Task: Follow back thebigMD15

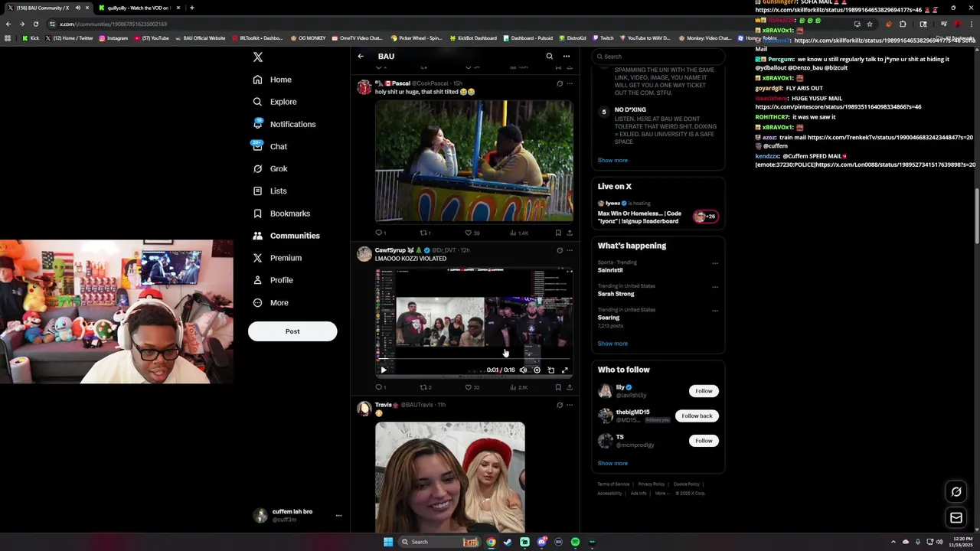Action: (x=697, y=416)
